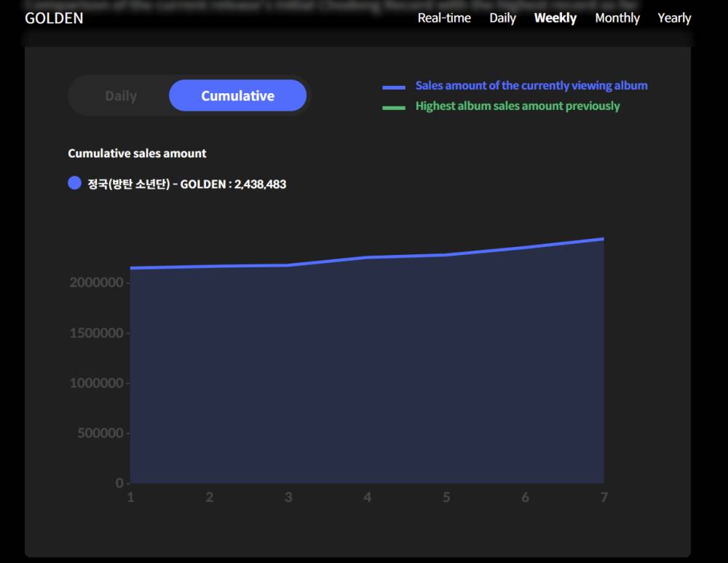728x563 pixels.
Task: Click the blue dot beside the GOLDEN series label
Action: (x=75, y=183)
